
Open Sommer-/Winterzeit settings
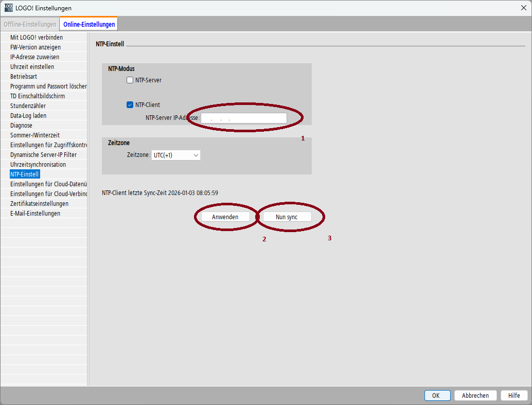click(35, 135)
